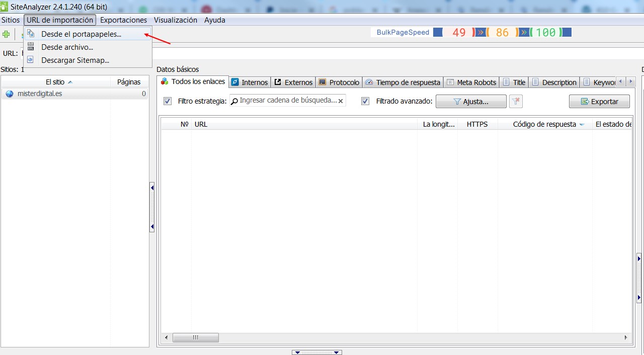Screen dimensions: 644x355
Task: Click the clear filter funnel icon
Action: click(x=516, y=102)
